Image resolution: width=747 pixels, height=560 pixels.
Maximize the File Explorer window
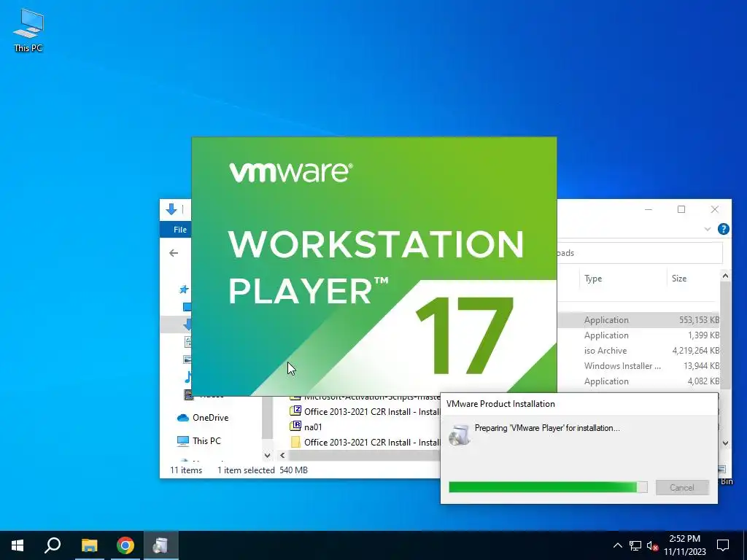(681, 209)
